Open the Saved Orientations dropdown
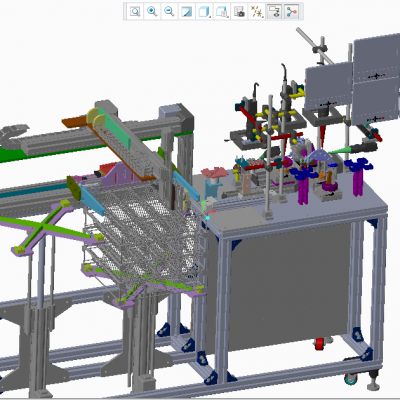The width and height of the screenshot is (400, 400). pos(222,12)
